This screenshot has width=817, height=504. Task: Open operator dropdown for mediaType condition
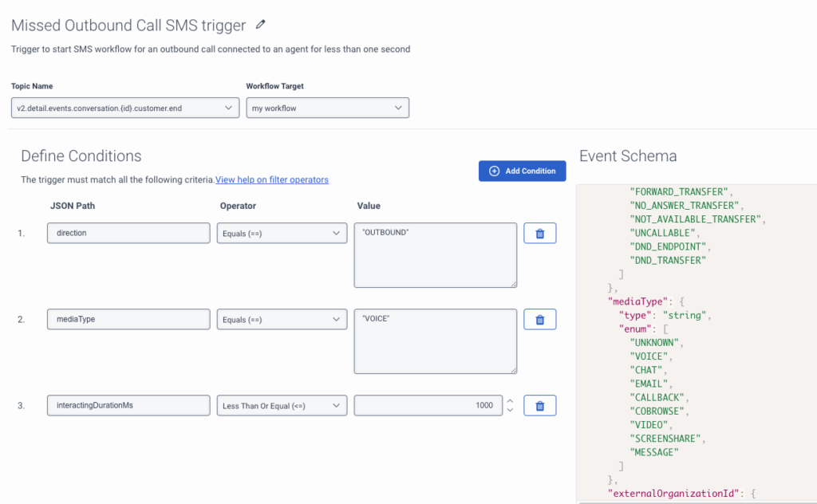coord(282,320)
